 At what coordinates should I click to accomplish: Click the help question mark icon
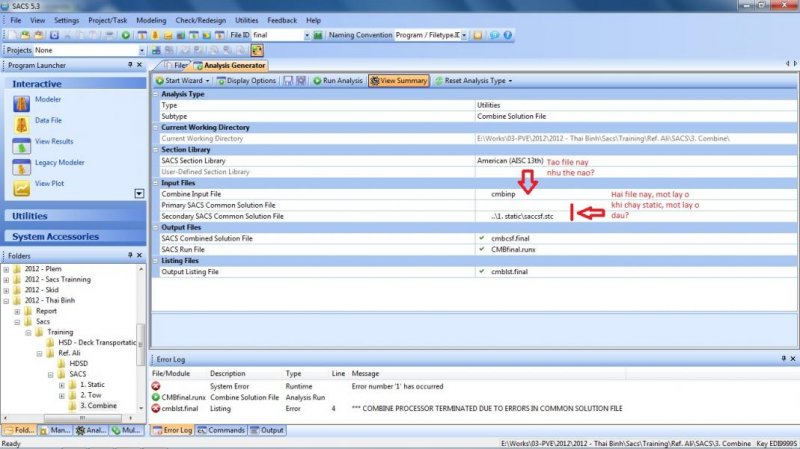point(508,35)
